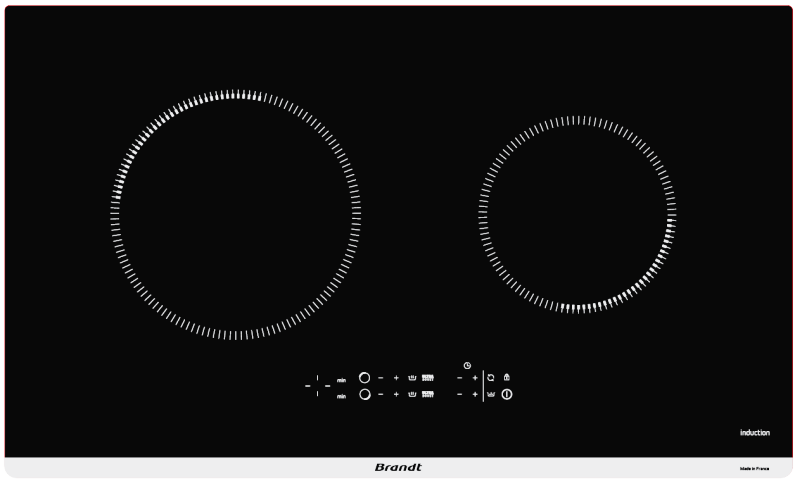Tap the large left cooking zone
This screenshot has width=795, height=481.
click(236, 213)
